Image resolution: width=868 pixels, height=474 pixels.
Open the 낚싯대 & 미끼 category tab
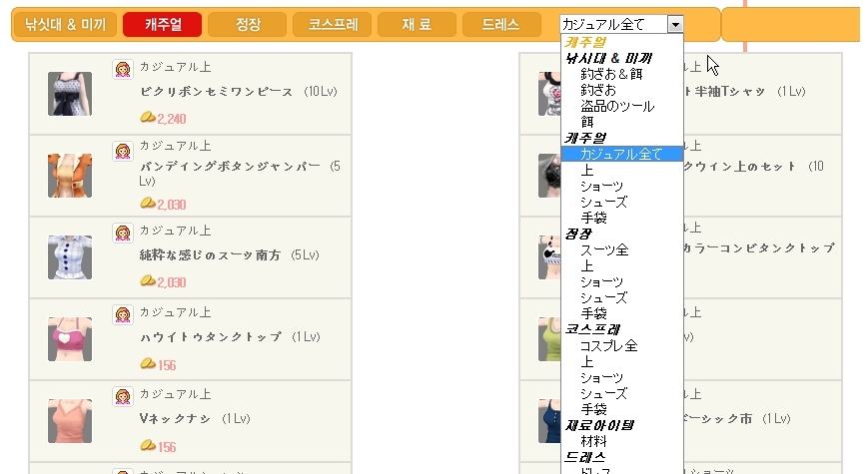point(65,25)
